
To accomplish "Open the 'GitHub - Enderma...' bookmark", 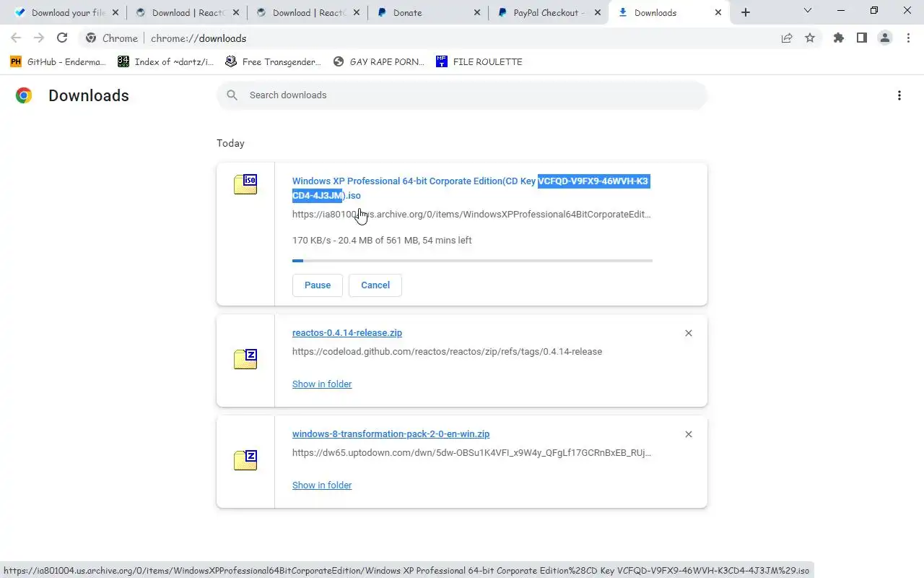I will 58,62.
